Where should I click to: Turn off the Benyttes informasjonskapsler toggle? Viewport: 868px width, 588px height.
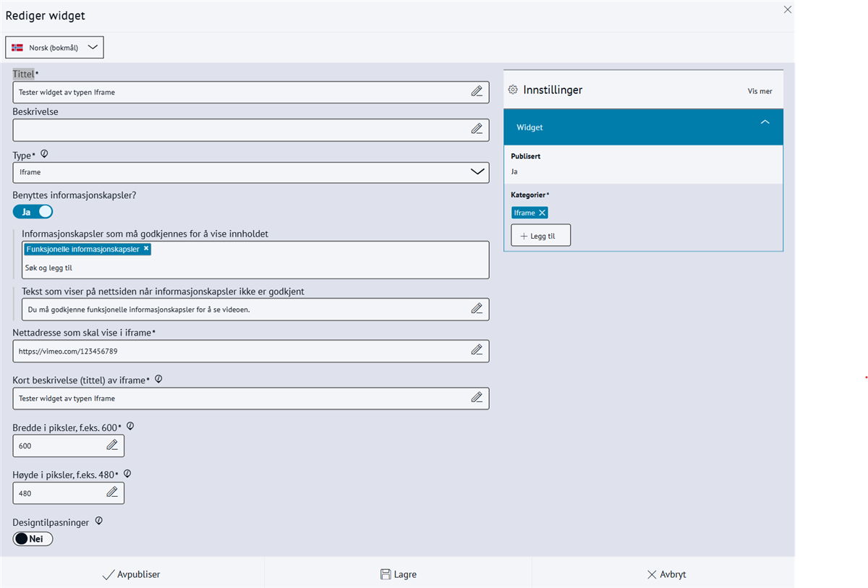pyautogui.click(x=33, y=212)
